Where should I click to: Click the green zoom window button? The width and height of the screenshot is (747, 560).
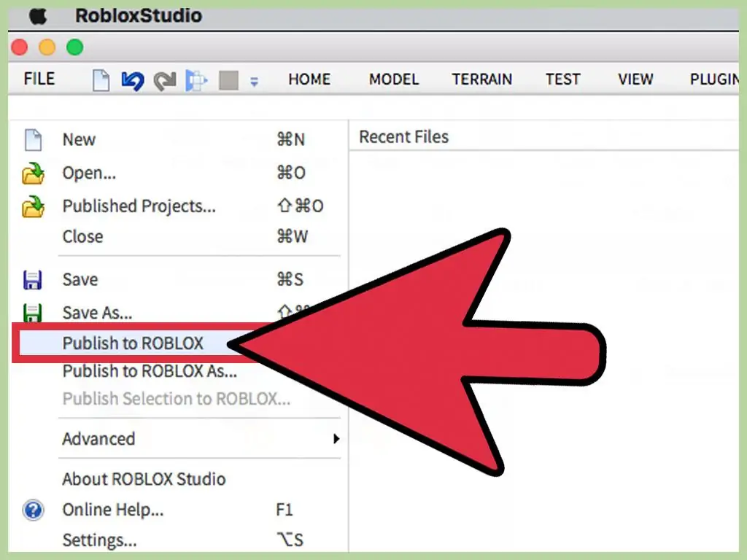tap(75, 47)
